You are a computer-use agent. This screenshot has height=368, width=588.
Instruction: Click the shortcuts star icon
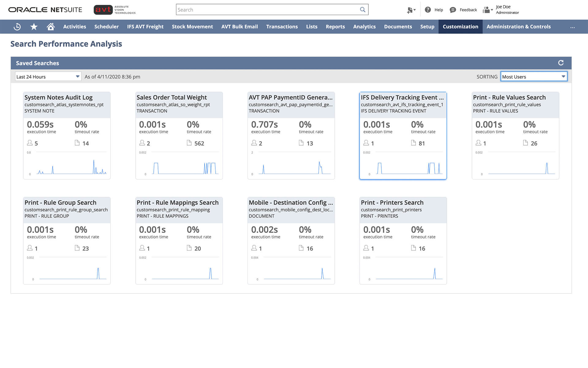click(34, 27)
